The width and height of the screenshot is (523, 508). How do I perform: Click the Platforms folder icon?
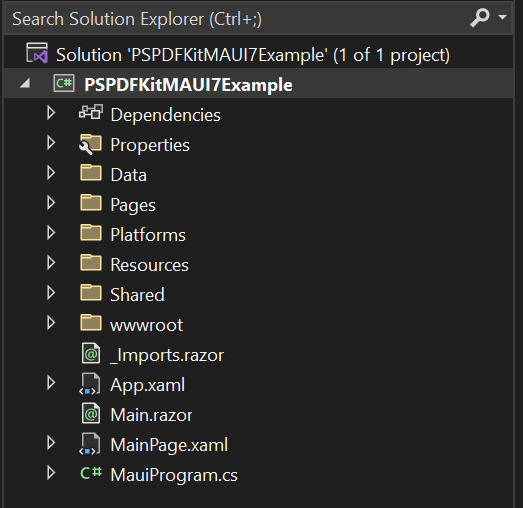point(91,232)
